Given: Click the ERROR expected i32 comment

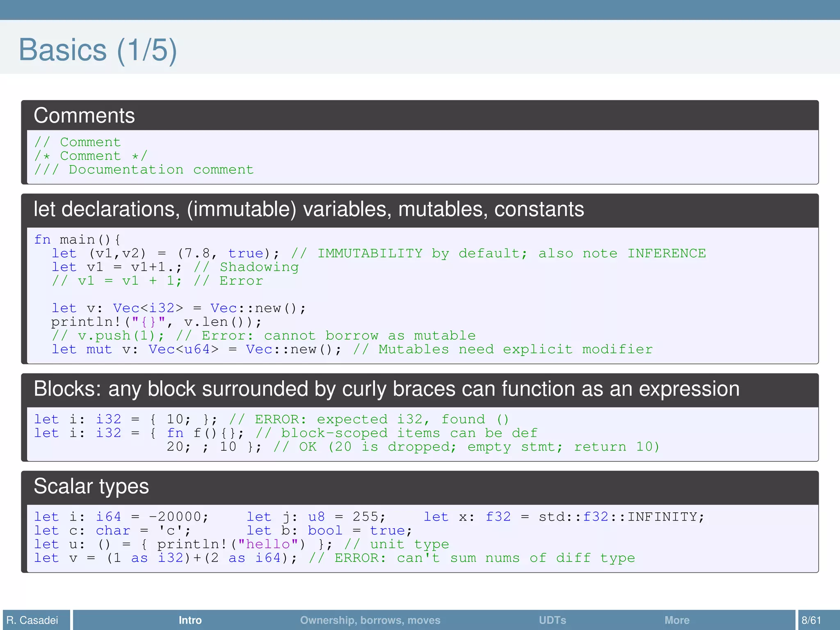Looking at the screenshot, I should [x=369, y=419].
